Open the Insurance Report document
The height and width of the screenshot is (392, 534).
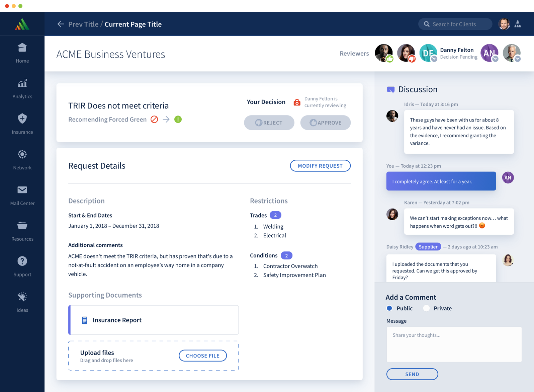(154, 320)
